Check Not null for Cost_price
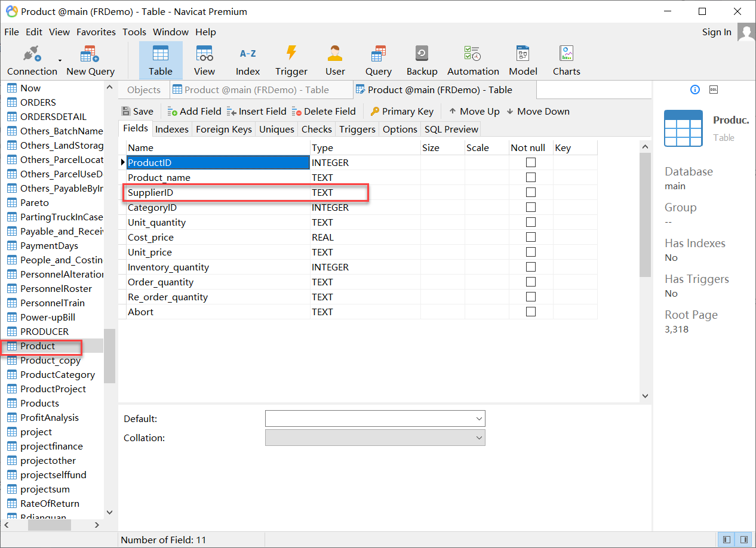The width and height of the screenshot is (756, 548). coord(531,237)
